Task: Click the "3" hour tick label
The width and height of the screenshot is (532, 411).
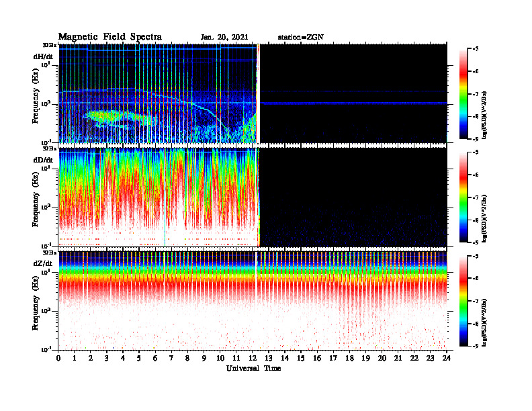Action: click(x=107, y=359)
